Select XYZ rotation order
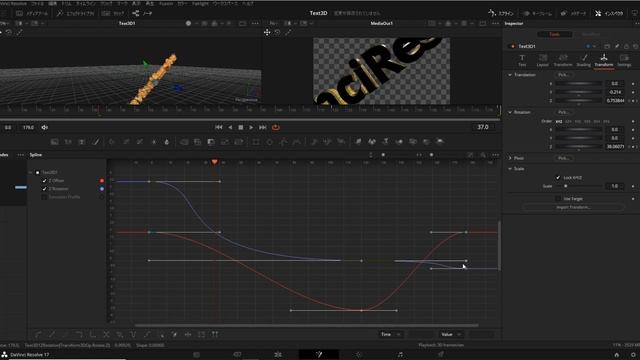This screenshot has height=360, width=640. (559, 121)
